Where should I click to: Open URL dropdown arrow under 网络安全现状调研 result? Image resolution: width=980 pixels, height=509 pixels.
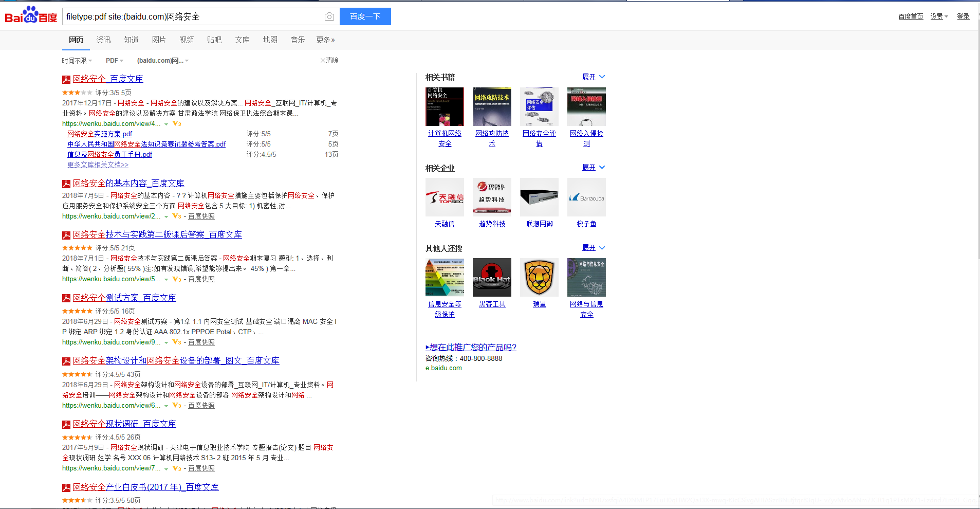click(x=166, y=468)
